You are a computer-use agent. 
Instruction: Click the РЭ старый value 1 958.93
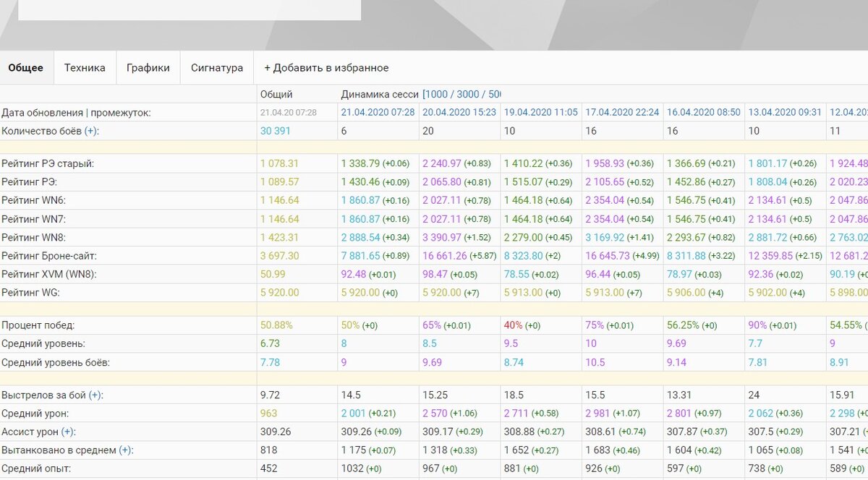[x=605, y=163]
